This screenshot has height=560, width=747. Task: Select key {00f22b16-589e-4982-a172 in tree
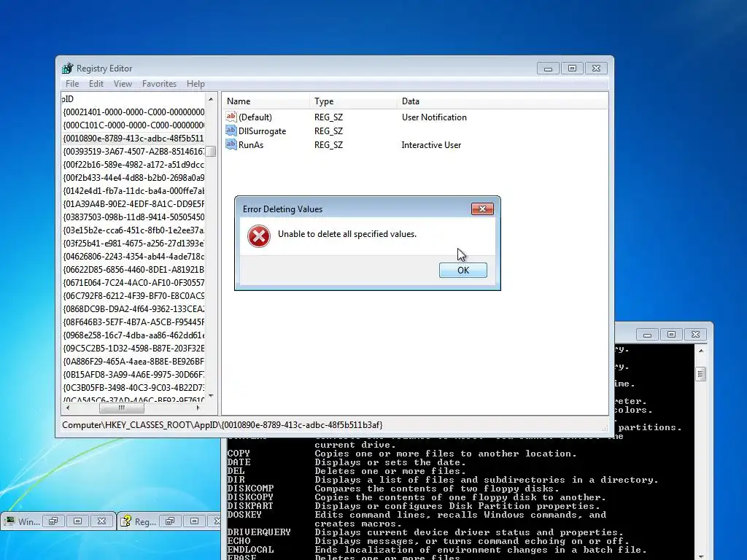click(x=133, y=165)
